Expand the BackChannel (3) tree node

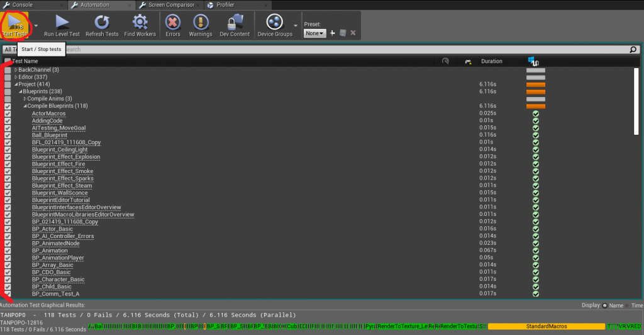coord(16,70)
